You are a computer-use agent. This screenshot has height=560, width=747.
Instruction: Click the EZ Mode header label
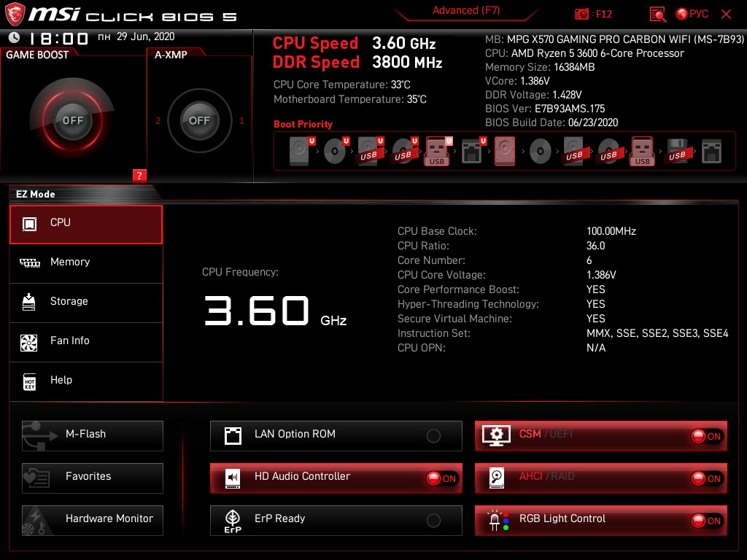click(x=36, y=194)
